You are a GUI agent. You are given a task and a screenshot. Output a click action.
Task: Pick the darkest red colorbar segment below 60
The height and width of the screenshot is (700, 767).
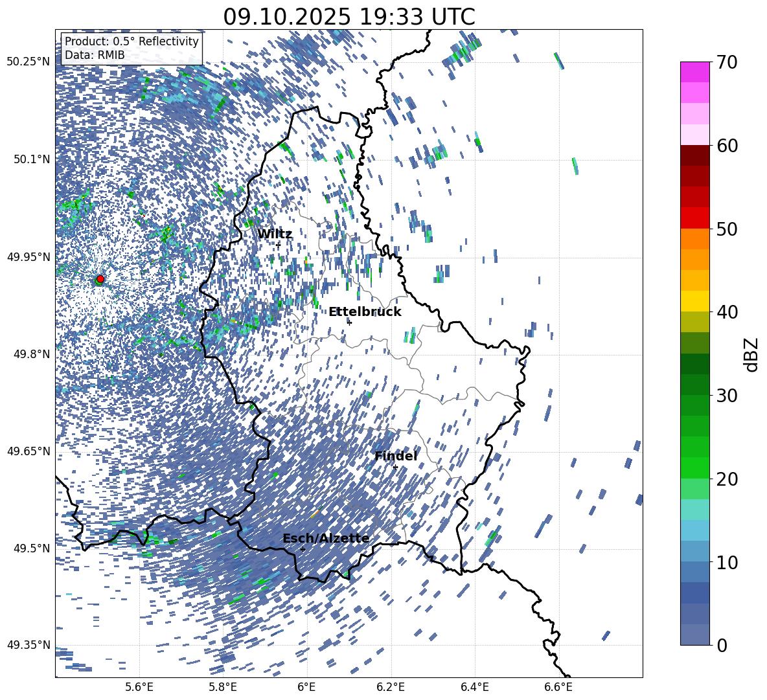tap(694, 155)
